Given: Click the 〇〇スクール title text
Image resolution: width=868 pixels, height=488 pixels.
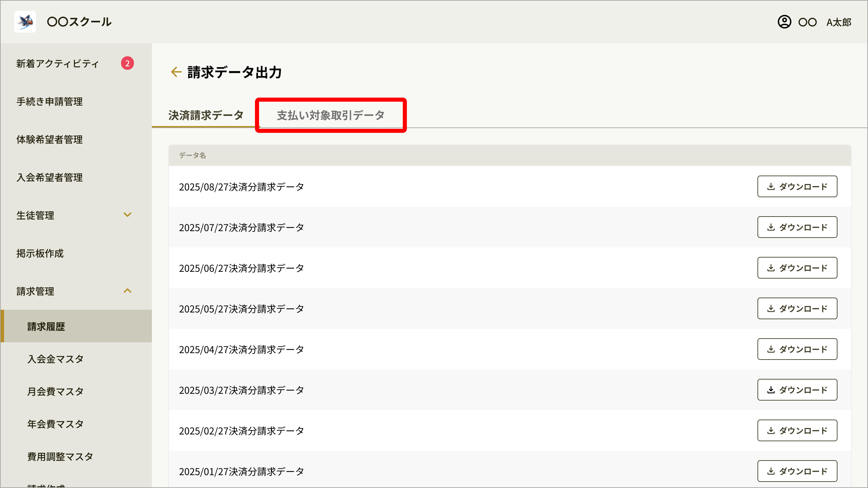Looking at the screenshot, I should pyautogui.click(x=79, y=22).
